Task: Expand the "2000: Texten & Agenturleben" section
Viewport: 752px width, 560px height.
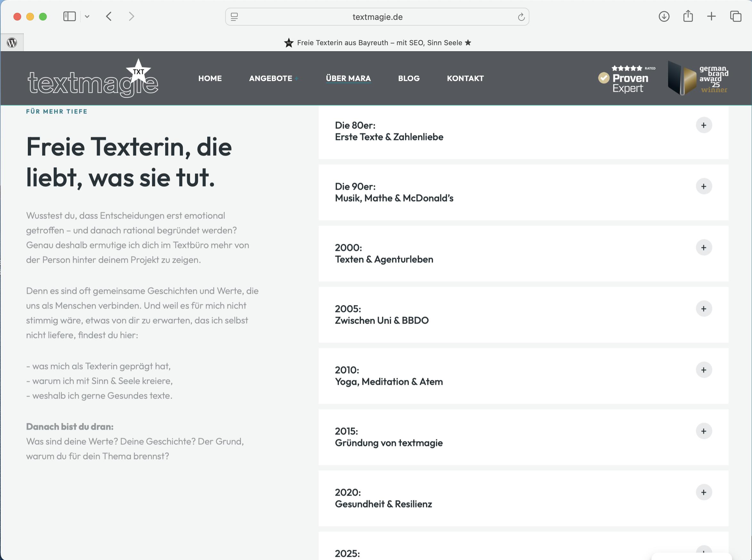Action: click(704, 248)
